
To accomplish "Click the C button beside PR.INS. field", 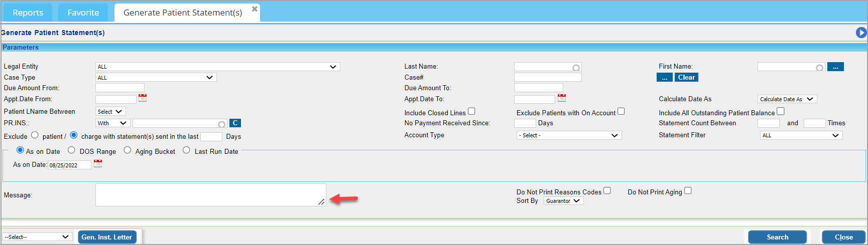I will click(235, 123).
